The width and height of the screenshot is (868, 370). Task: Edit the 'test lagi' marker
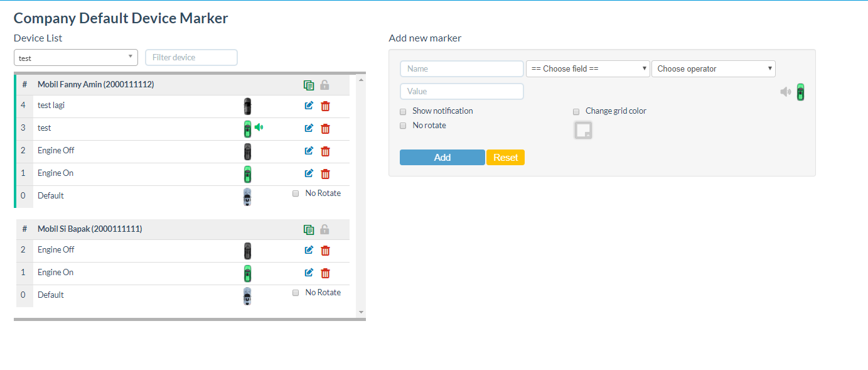click(309, 106)
